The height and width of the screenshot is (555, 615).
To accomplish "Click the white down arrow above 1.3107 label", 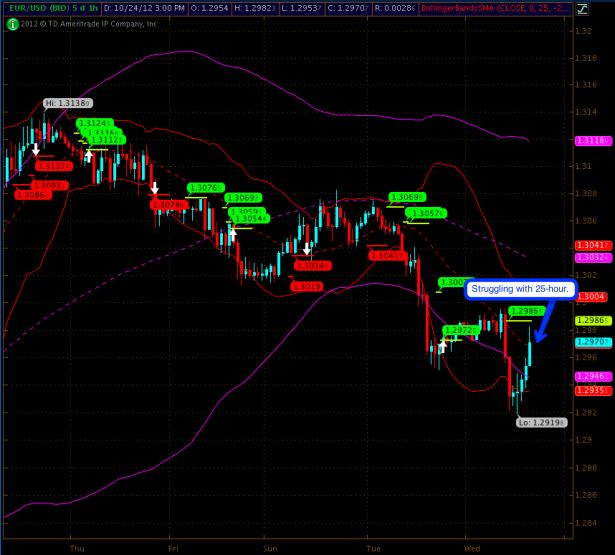I will (35, 149).
